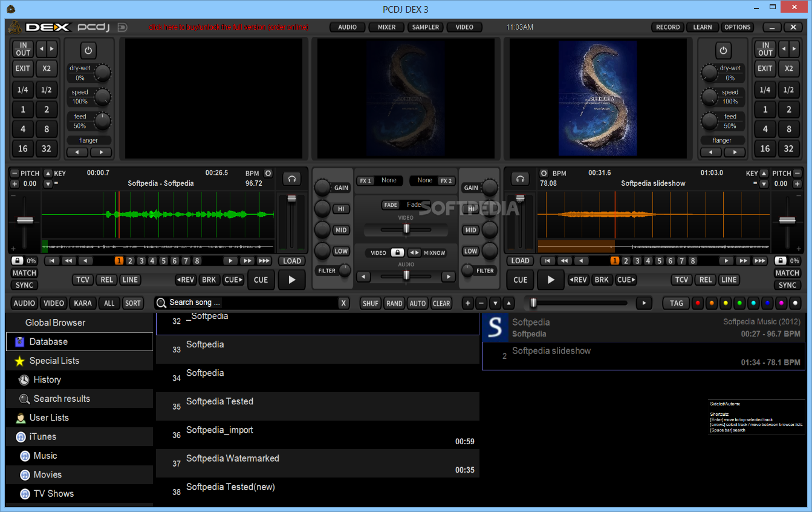Open Special Lists in the browser
The width and height of the screenshot is (812, 512).
pyautogui.click(x=79, y=361)
